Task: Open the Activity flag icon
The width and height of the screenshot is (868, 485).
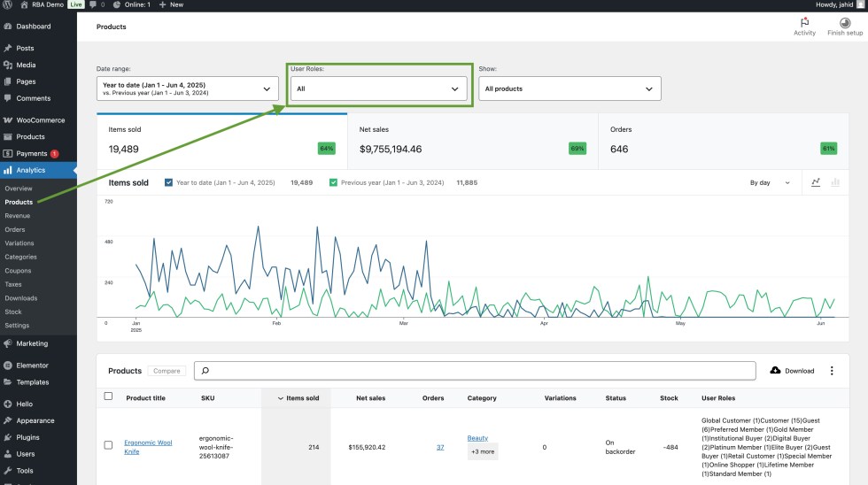Action: click(804, 23)
